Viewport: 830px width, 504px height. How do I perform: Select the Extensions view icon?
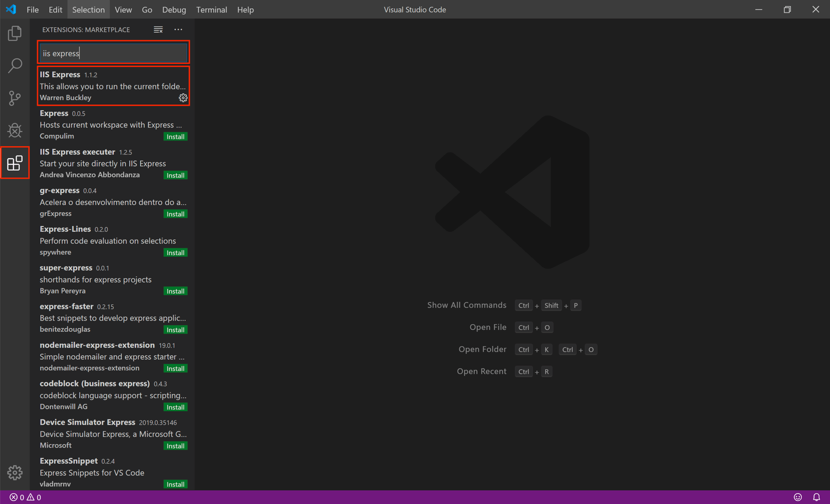click(x=15, y=163)
